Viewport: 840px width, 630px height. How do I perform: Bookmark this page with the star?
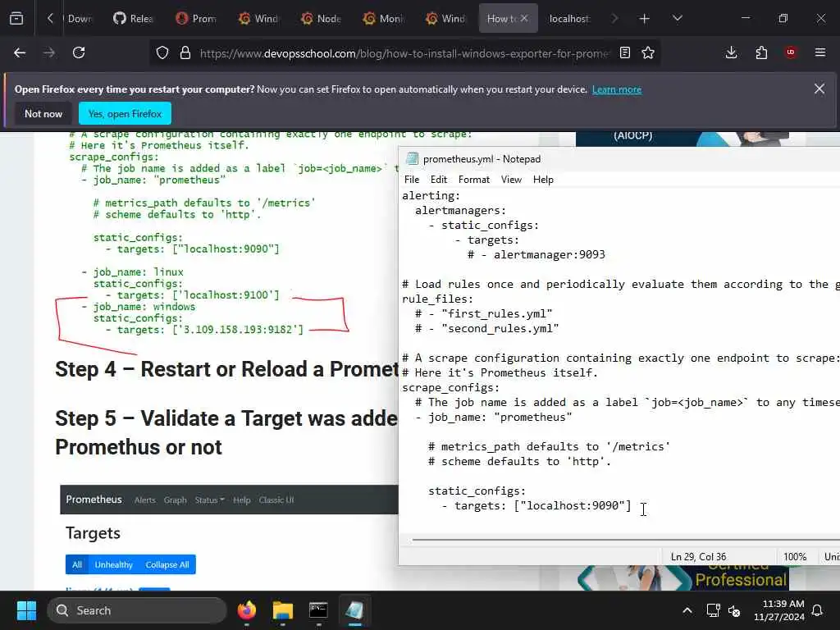point(648,52)
